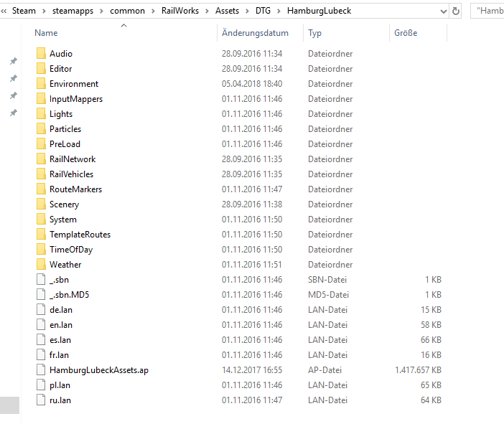
Task: Select the Particles folder icon
Action: [x=41, y=129]
